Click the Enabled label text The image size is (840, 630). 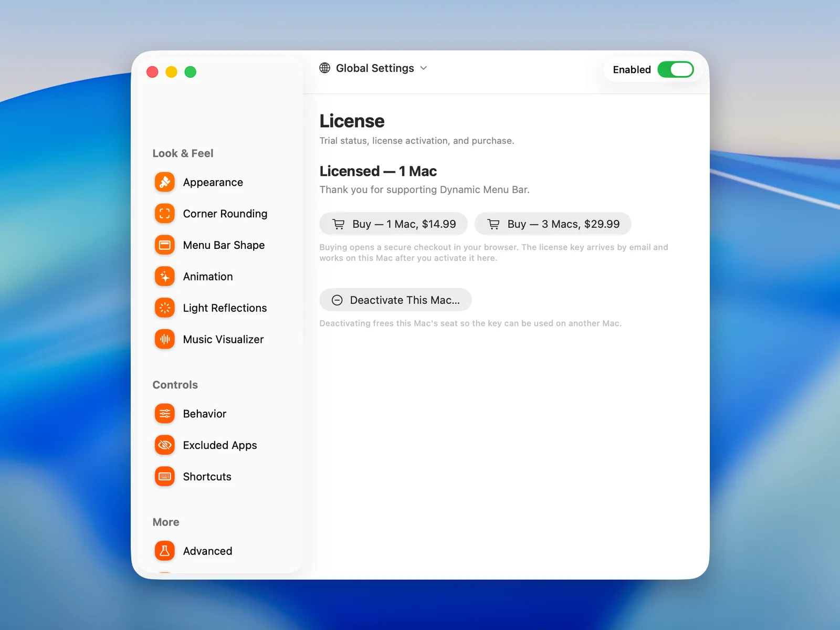pos(632,69)
